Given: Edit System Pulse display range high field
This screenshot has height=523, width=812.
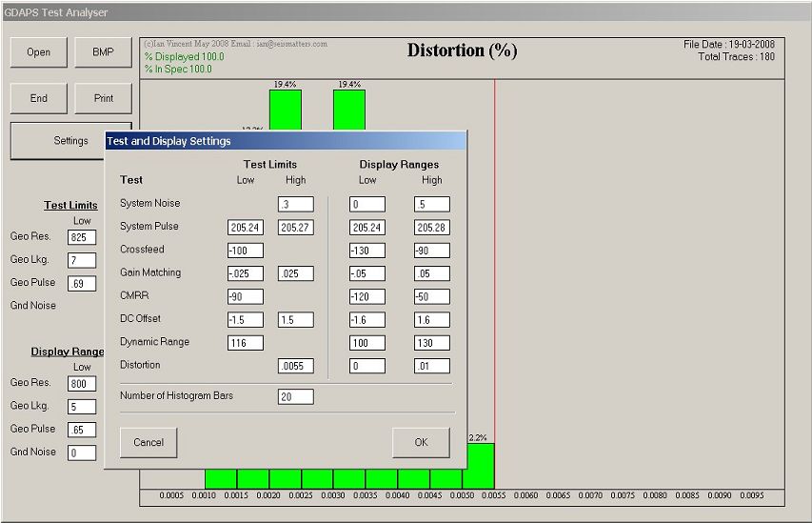Looking at the screenshot, I should 432,228.
